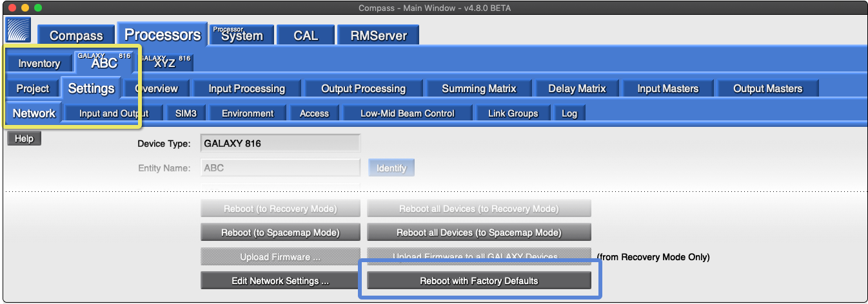View the Log sub-tab
Viewport: 868px width, 304px height.
pos(569,113)
